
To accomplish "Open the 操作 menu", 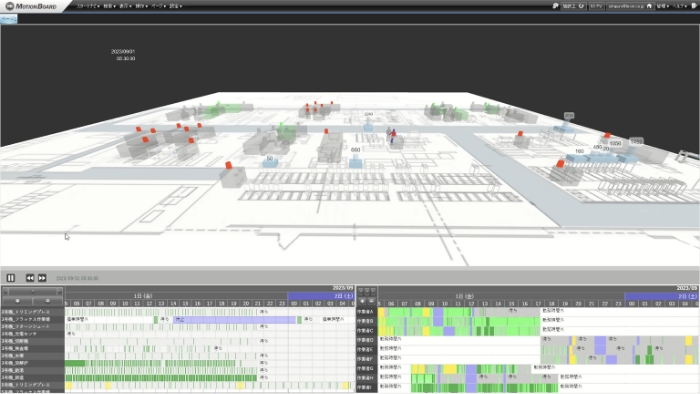I will coord(142,6).
